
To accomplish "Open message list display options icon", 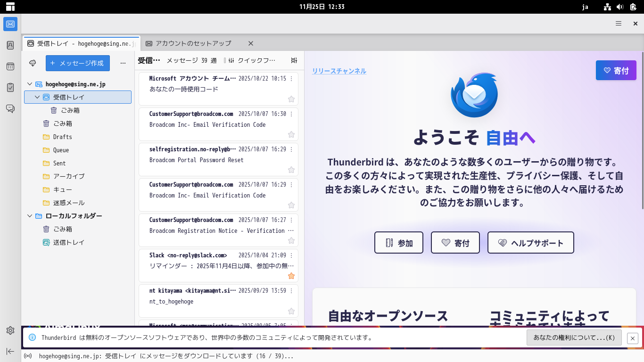I will 294,60.
